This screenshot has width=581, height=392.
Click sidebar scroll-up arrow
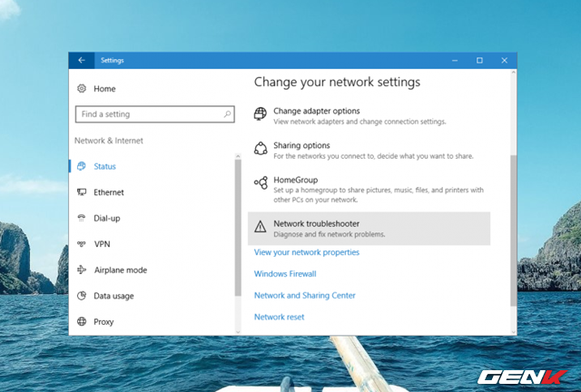pos(238,156)
